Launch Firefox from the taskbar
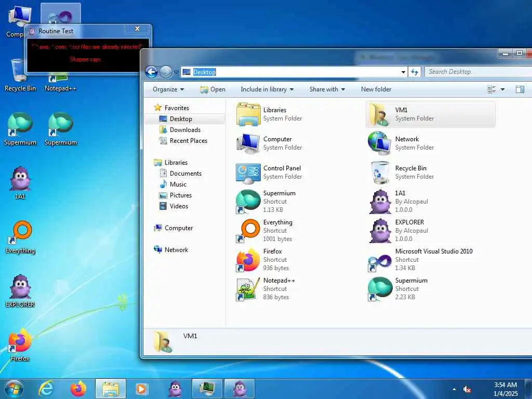 (x=78, y=389)
